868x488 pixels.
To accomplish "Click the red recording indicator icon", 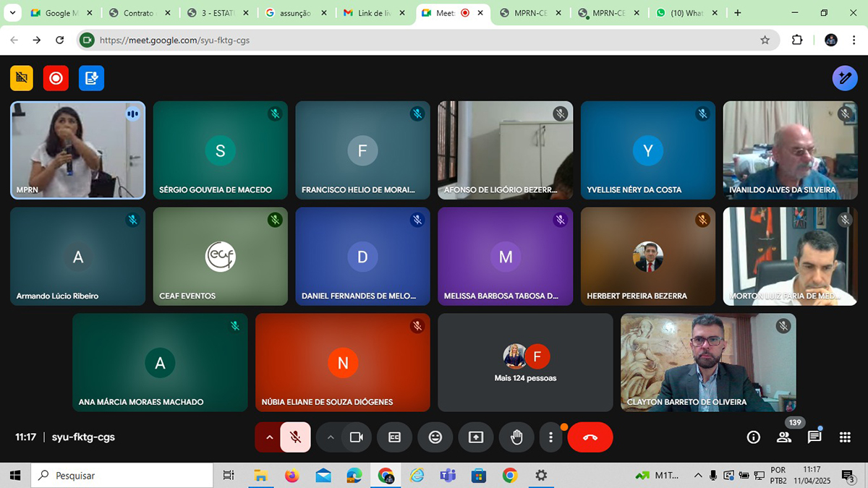I will tap(56, 78).
